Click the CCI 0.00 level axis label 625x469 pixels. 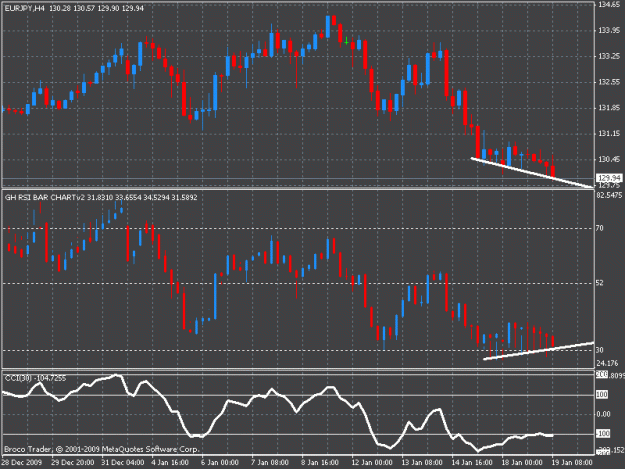[603, 414]
